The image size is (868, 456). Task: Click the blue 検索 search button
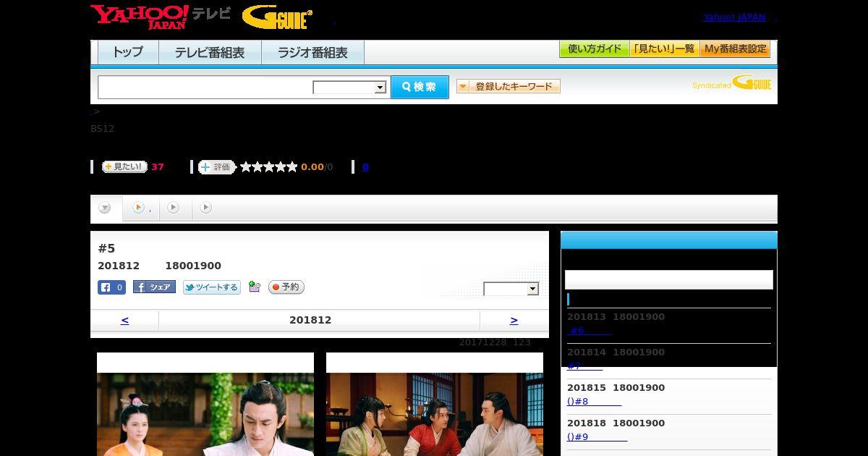(x=420, y=87)
